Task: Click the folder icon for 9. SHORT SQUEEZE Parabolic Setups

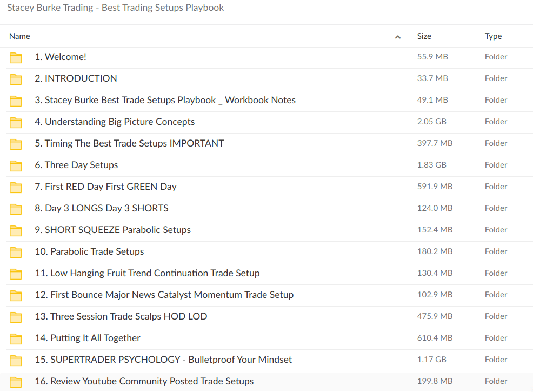Action: [16, 230]
